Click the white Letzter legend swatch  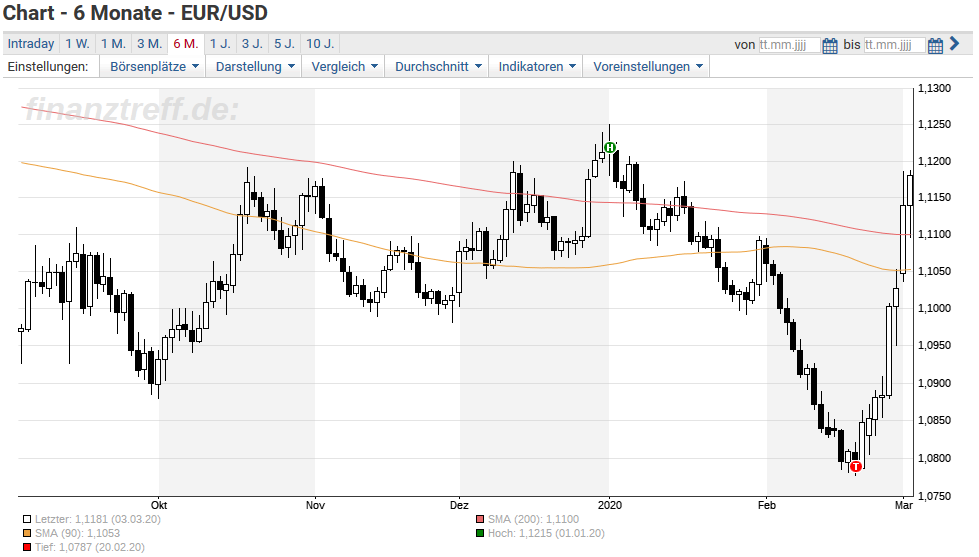click(27, 519)
